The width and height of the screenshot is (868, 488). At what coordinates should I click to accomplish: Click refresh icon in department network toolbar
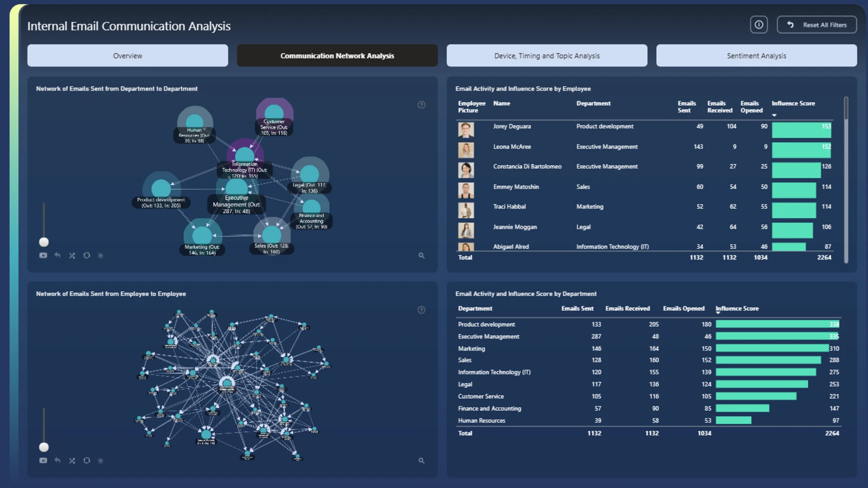tap(86, 255)
